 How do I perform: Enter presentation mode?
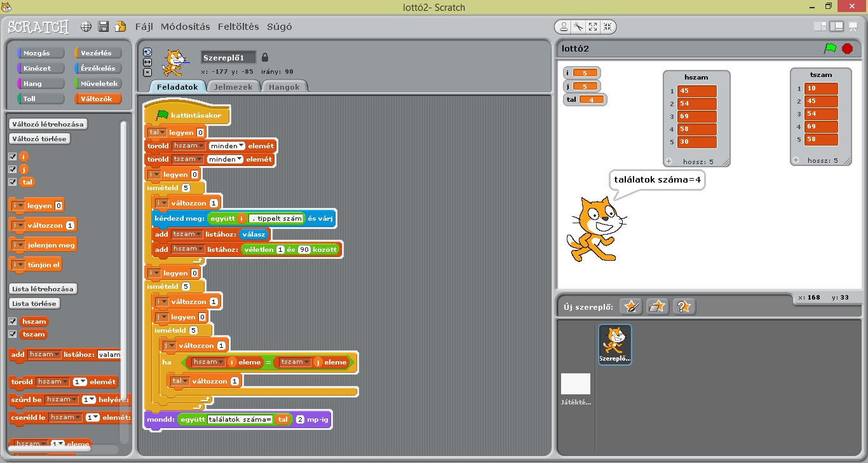853,27
